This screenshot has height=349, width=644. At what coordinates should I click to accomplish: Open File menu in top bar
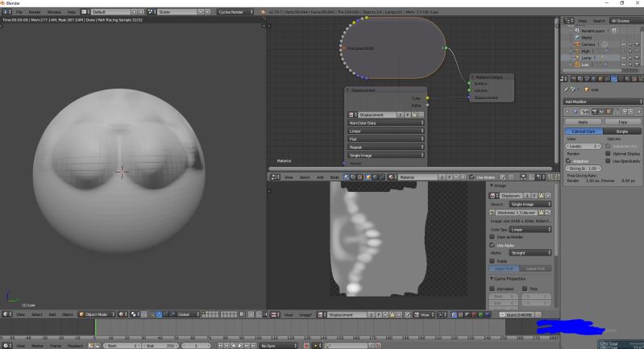click(19, 12)
